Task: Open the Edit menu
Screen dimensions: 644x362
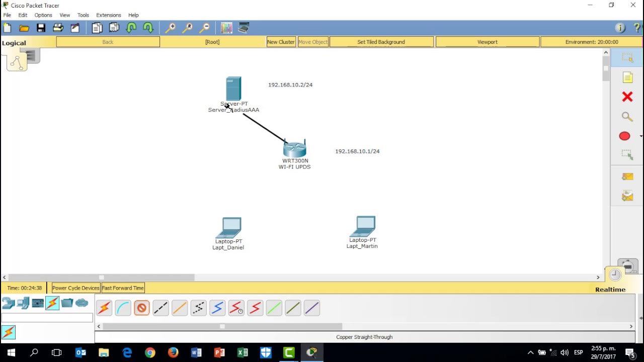Action: click(23, 15)
